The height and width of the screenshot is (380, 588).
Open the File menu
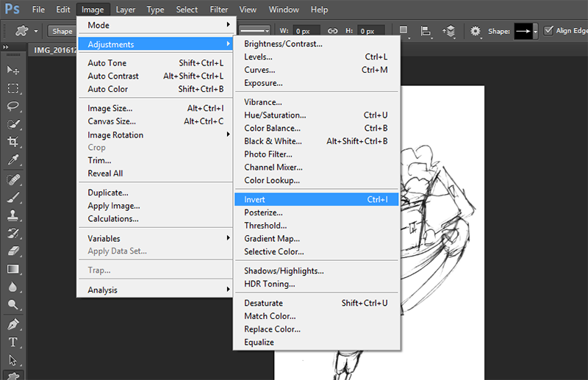tap(38, 10)
